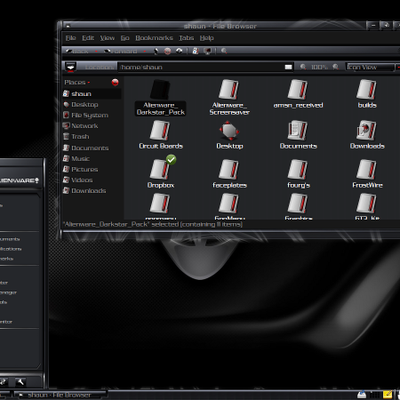Open the Go menu
The height and width of the screenshot is (400, 400).
[125, 38]
